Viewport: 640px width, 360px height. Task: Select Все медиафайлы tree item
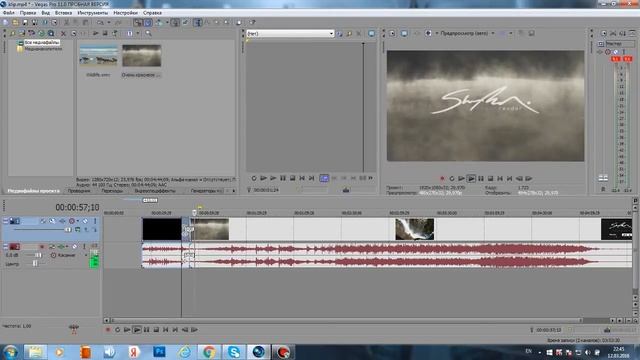41,42
